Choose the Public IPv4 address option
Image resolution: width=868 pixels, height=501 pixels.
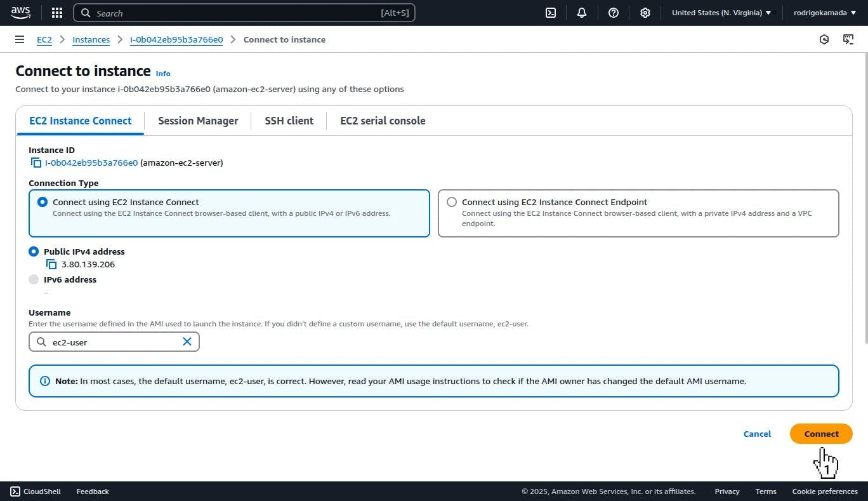[34, 251]
